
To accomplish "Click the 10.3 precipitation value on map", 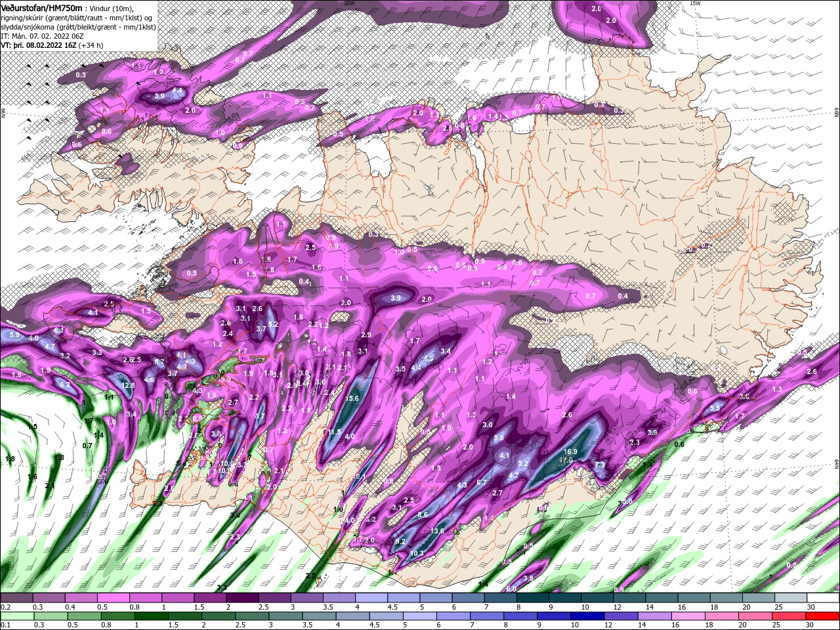I will coord(417,553).
